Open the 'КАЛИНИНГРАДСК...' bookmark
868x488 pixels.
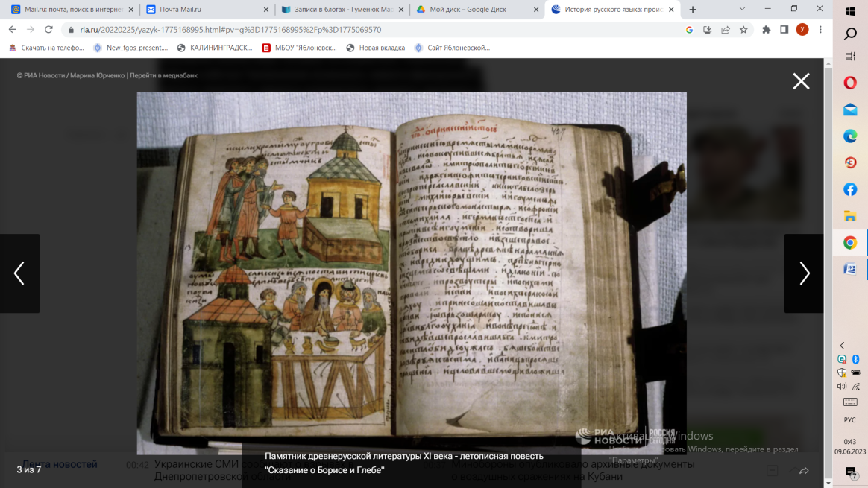pos(214,48)
